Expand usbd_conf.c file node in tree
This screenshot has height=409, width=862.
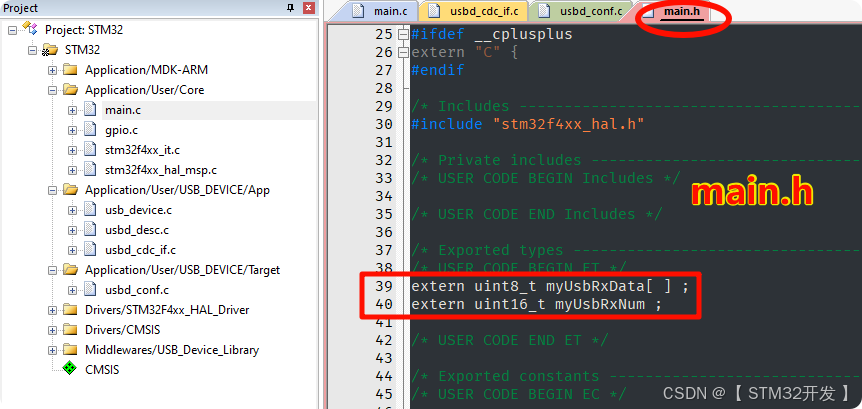pyautogui.click(x=72, y=290)
